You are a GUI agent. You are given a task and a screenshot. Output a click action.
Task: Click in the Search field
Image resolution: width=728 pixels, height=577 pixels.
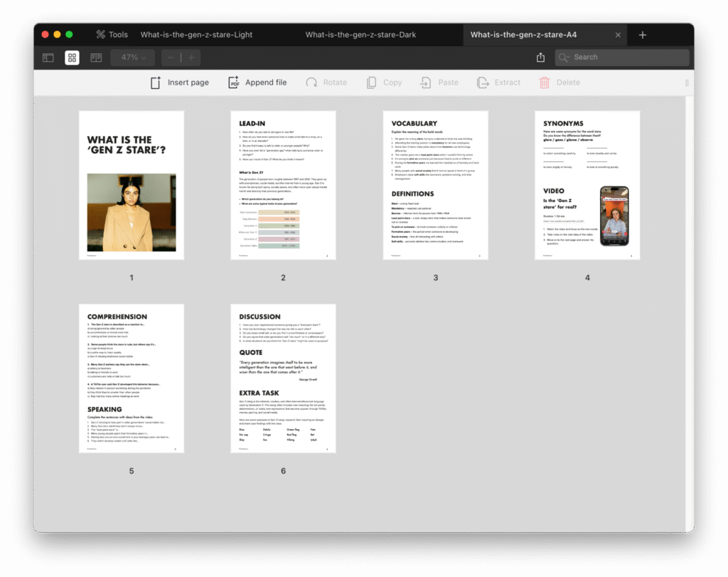coord(626,58)
